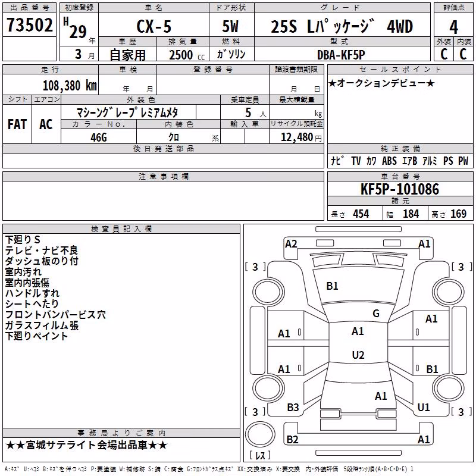Click the spare tire circle above レス
The width and height of the screenshot is (476, 476).
(x=260, y=434)
